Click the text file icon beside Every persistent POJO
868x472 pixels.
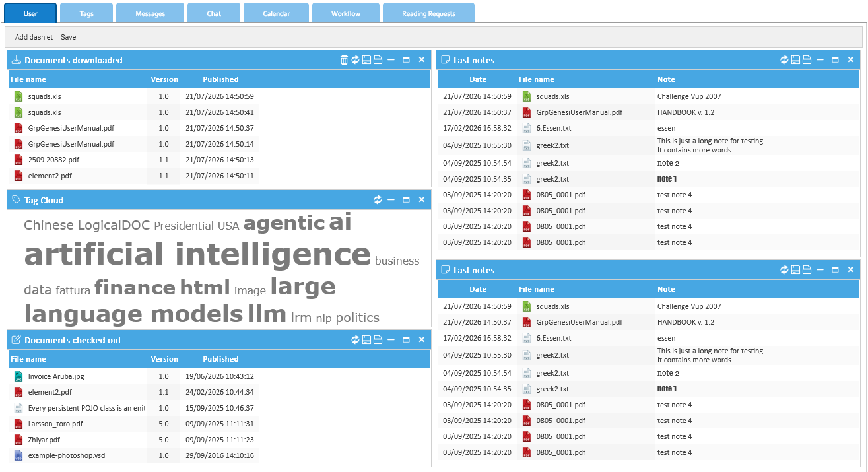[x=18, y=408]
